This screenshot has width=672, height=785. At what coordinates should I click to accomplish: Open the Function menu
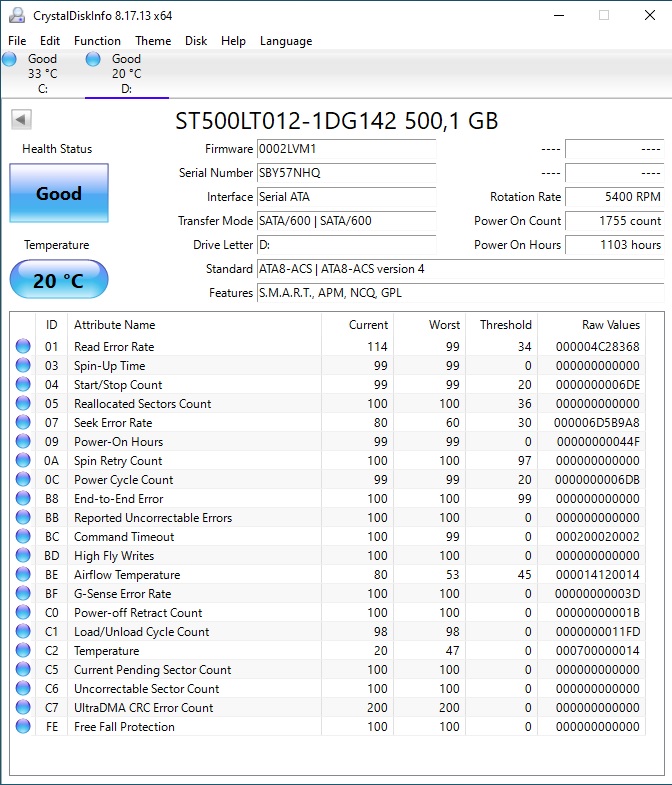coord(97,41)
